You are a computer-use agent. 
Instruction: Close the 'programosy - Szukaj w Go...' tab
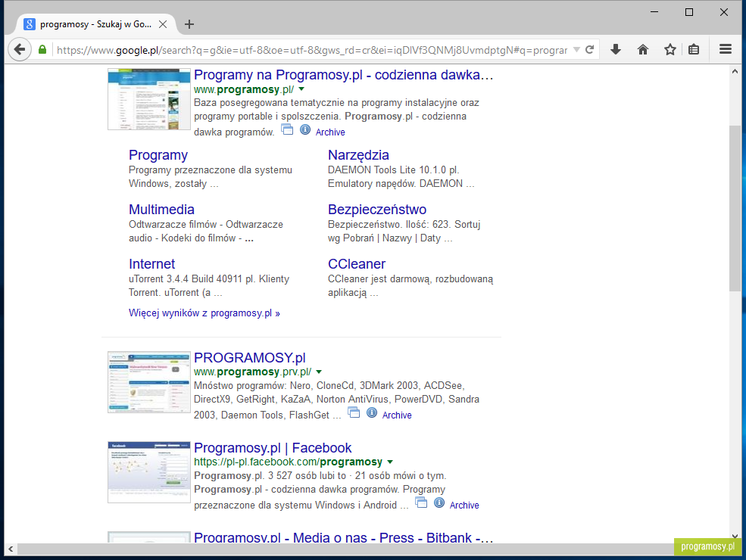pos(163,24)
